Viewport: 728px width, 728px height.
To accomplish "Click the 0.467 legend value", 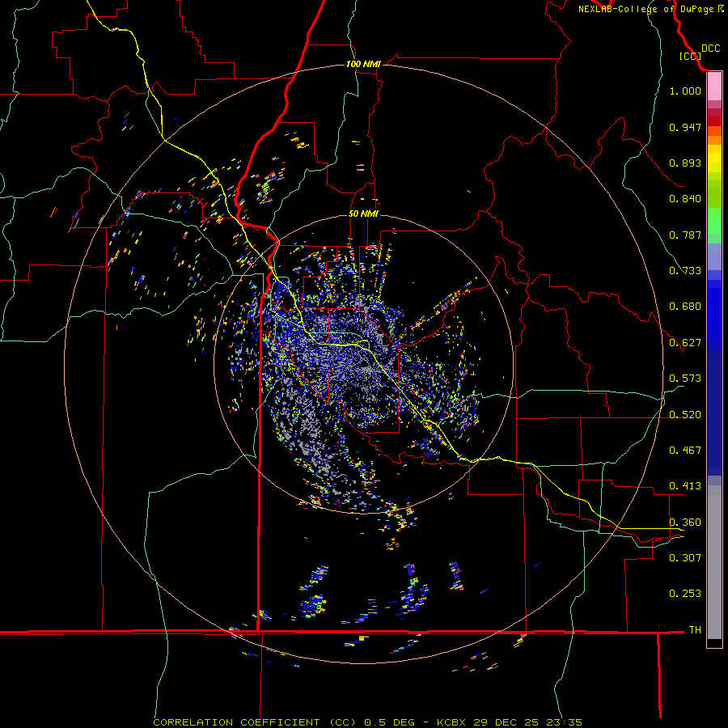I will click(685, 451).
